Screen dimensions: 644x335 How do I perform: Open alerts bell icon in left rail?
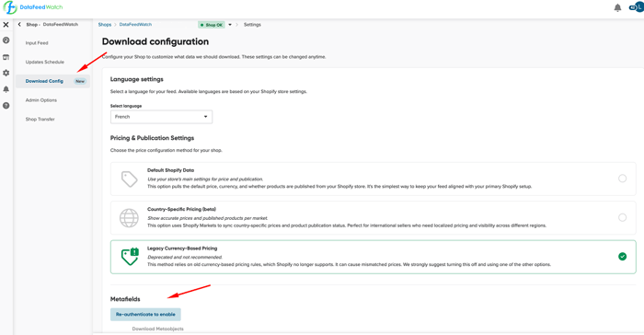6,89
